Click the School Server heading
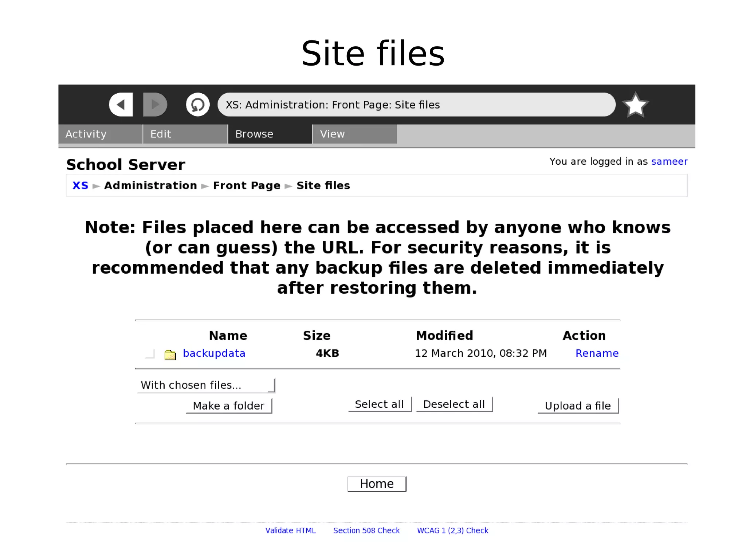This screenshot has height=560, width=746. coord(126,165)
